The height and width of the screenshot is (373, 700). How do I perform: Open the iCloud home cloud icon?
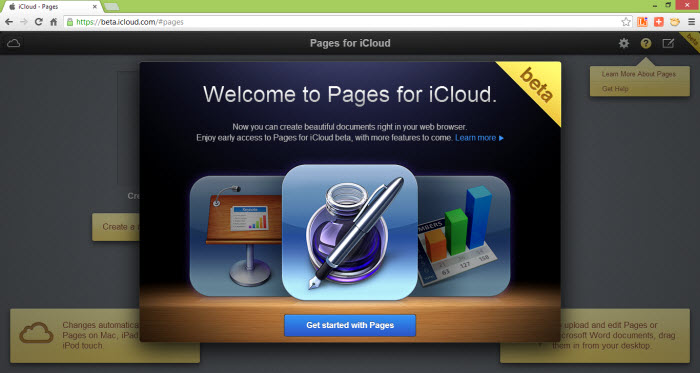pos(13,43)
